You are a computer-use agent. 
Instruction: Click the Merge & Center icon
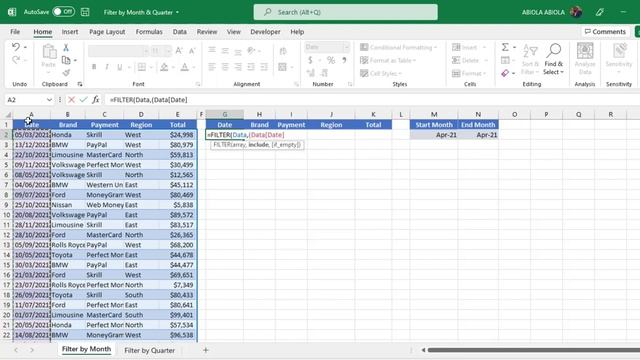282,67
